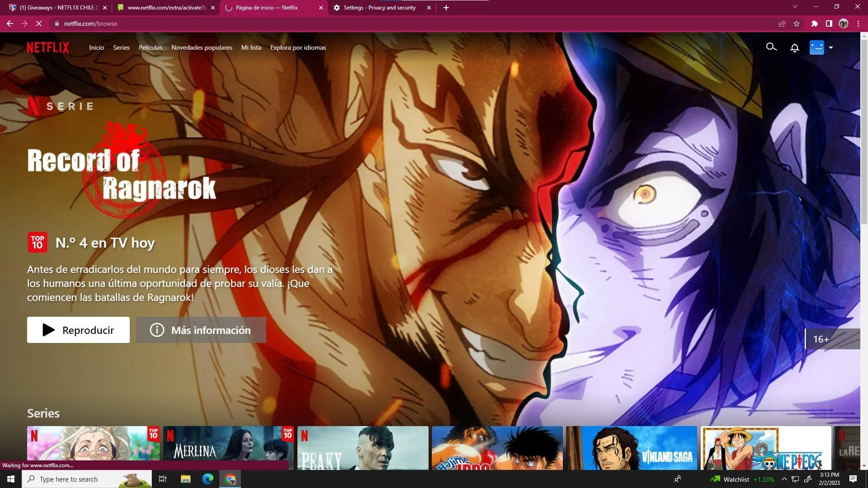This screenshot has height=488, width=868.
Task: Open the Series nav item
Action: coord(121,47)
